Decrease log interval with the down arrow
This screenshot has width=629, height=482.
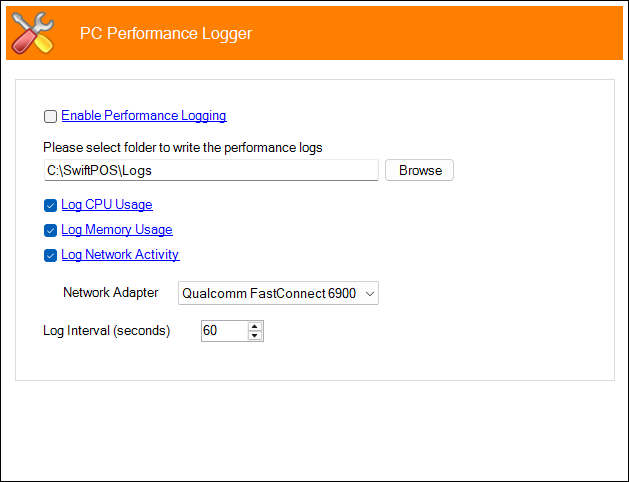tap(255, 336)
